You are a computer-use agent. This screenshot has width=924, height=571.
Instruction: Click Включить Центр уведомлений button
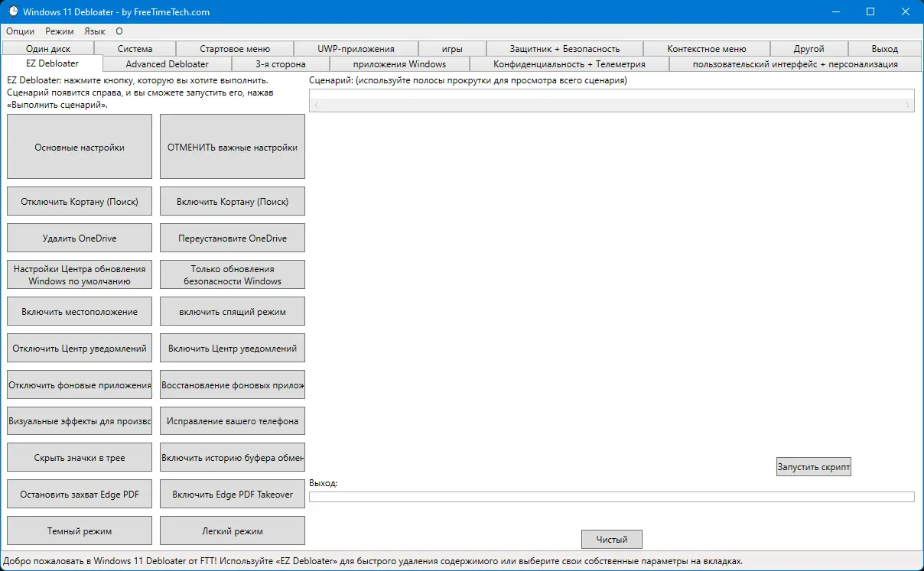click(x=233, y=348)
